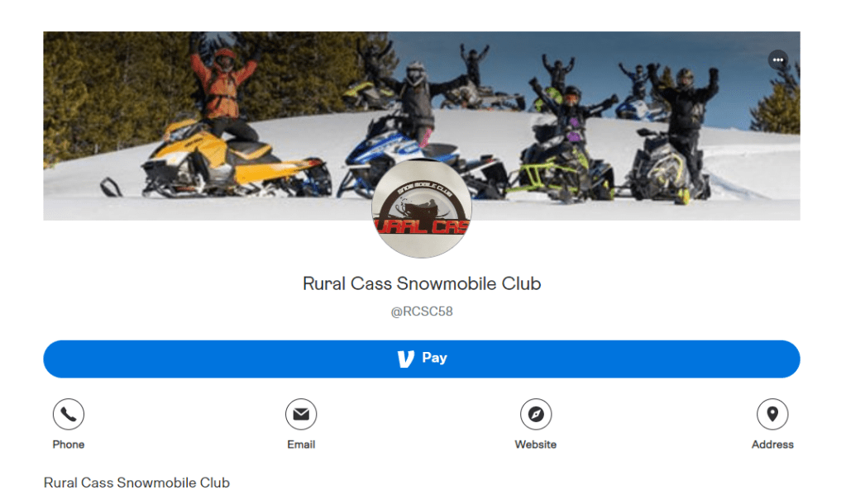Click the Email envelope icon
This screenshot has height=504, width=846.
click(301, 414)
